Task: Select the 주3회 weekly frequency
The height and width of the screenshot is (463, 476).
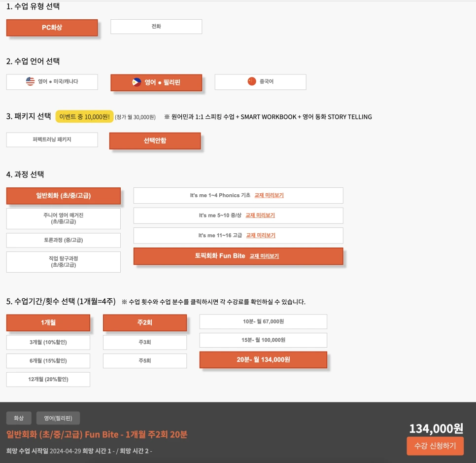Action: [x=145, y=342]
